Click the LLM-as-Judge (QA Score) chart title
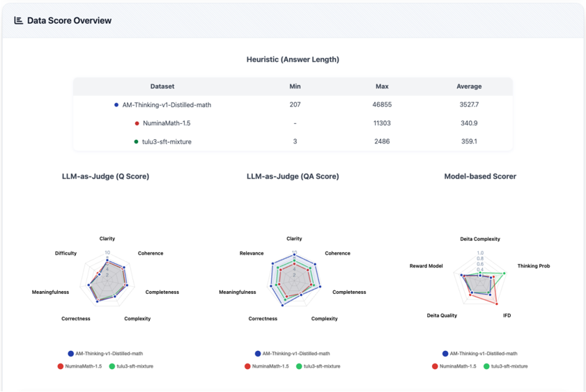Screen dimensions: 586x392 coord(293,176)
